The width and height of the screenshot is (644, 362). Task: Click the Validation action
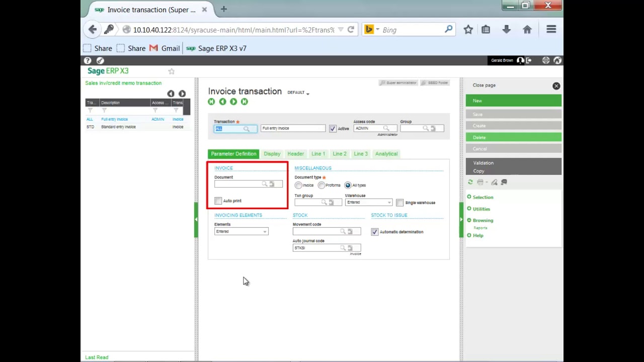coord(484,163)
